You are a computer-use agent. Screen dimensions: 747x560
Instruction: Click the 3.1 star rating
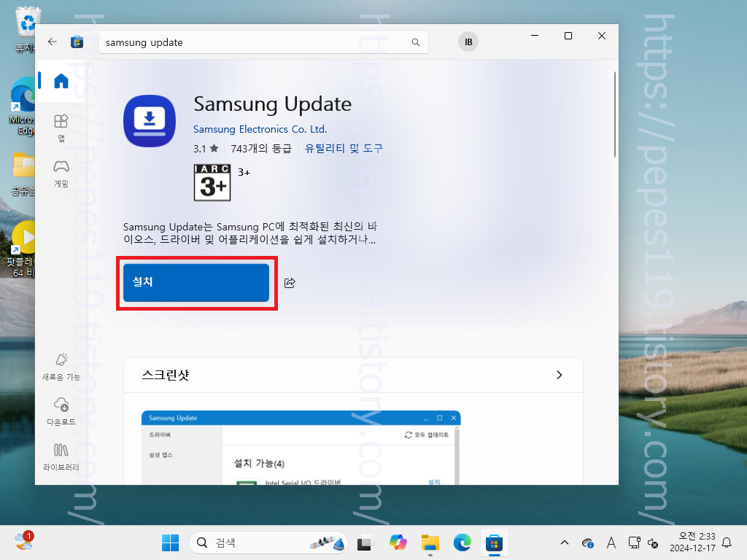coord(206,149)
